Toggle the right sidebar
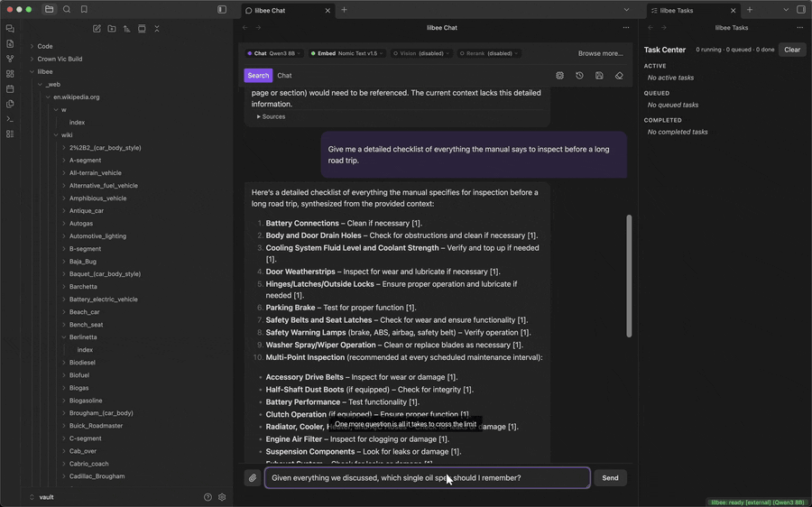812x507 pixels. (x=801, y=9)
